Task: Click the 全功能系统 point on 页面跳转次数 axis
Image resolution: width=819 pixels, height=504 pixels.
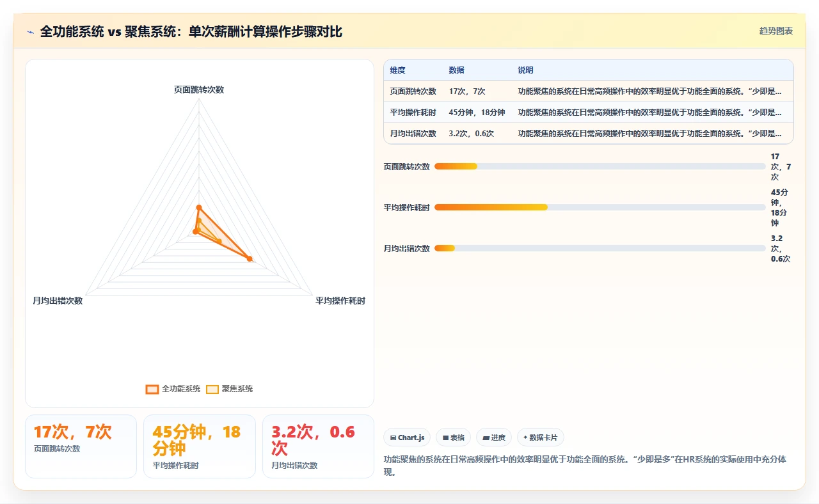Action: pyautogui.click(x=199, y=207)
